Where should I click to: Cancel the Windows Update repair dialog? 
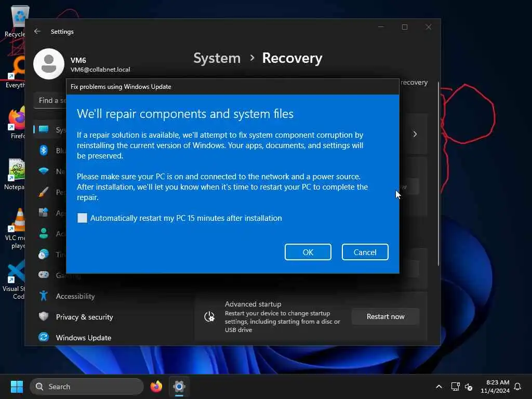click(x=365, y=252)
